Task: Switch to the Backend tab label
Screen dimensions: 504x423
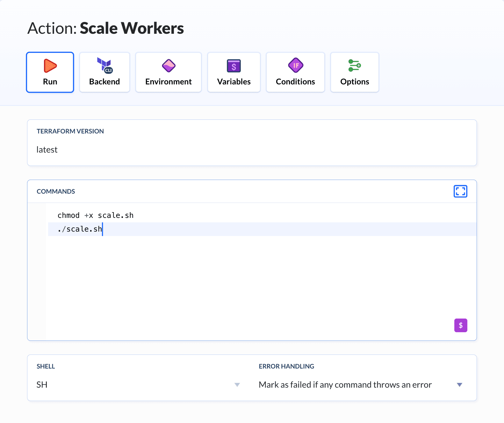Action: [x=104, y=82]
